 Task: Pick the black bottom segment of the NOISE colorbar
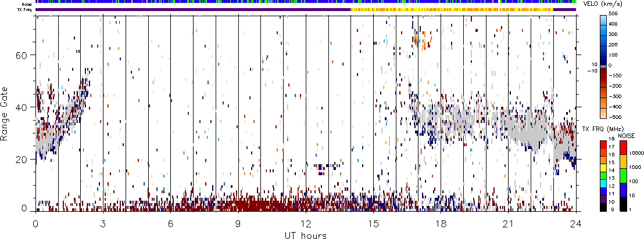[624, 203]
